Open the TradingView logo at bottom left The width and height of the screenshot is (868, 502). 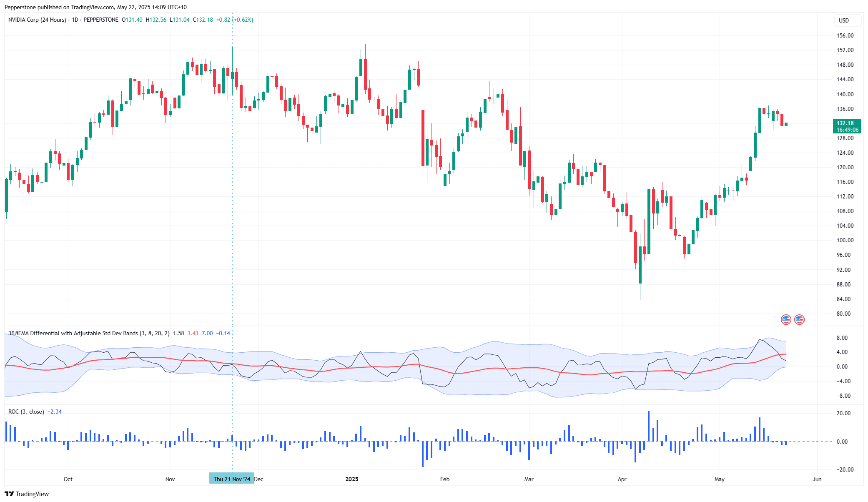27,494
